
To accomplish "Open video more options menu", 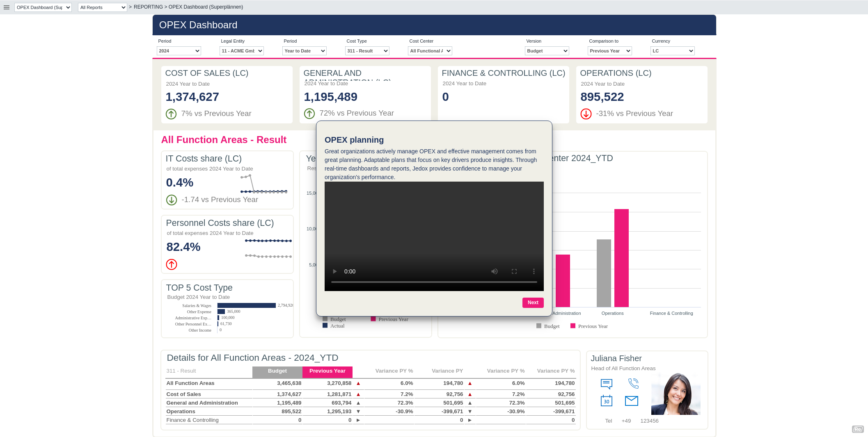I will tap(534, 271).
